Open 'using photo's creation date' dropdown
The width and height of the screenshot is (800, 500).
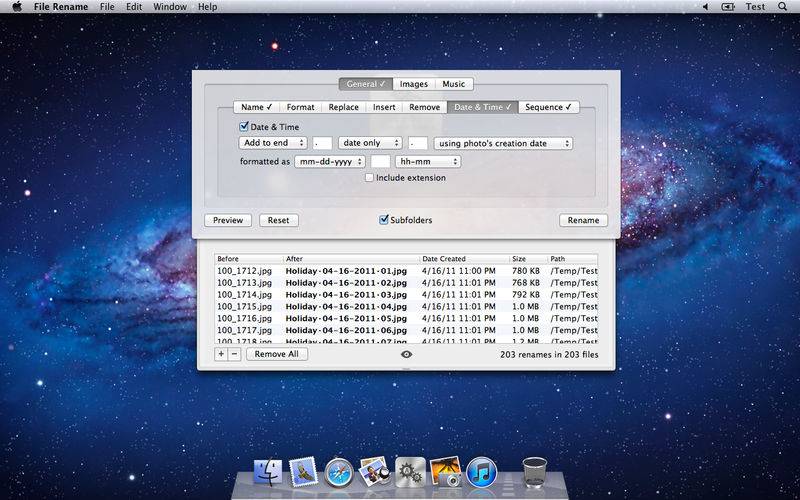click(x=503, y=143)
